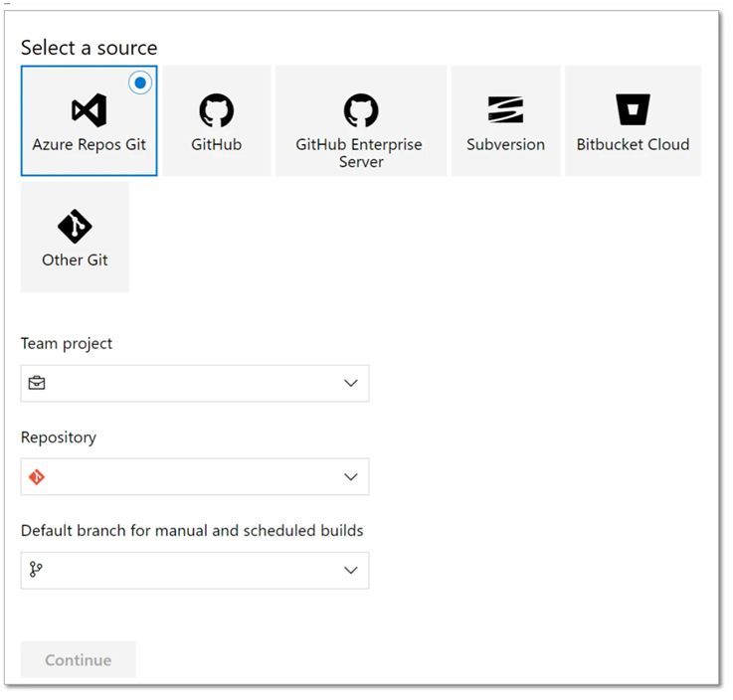The height and width of the screenshot is (700, 733).
Task: Select the GitHub source label
Action: [x=217, y=144]
